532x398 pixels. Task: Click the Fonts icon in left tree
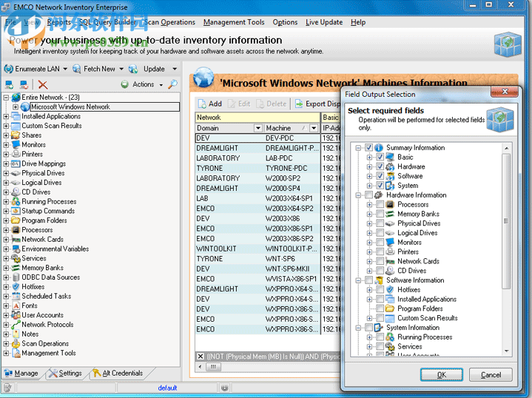click(16, 306)
